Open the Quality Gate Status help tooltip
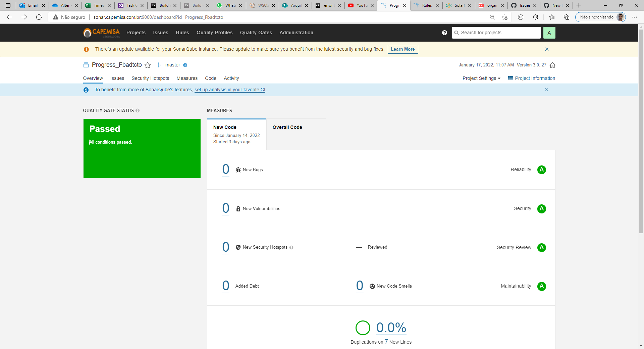This screenshot has width=644, height=349. click(x=137, y=110)
